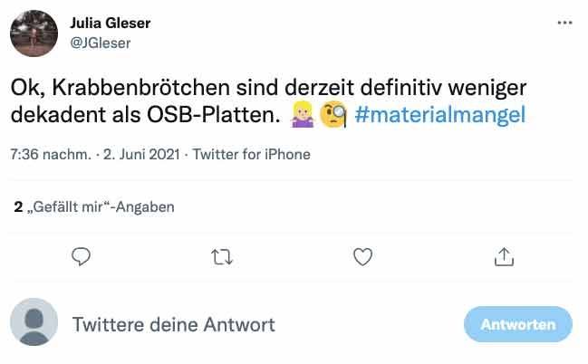This screenshot has width=588, height=364.
Task: Open the Twitter for iPhone source link
Action: pyautogui.click(x=252, y=154)
